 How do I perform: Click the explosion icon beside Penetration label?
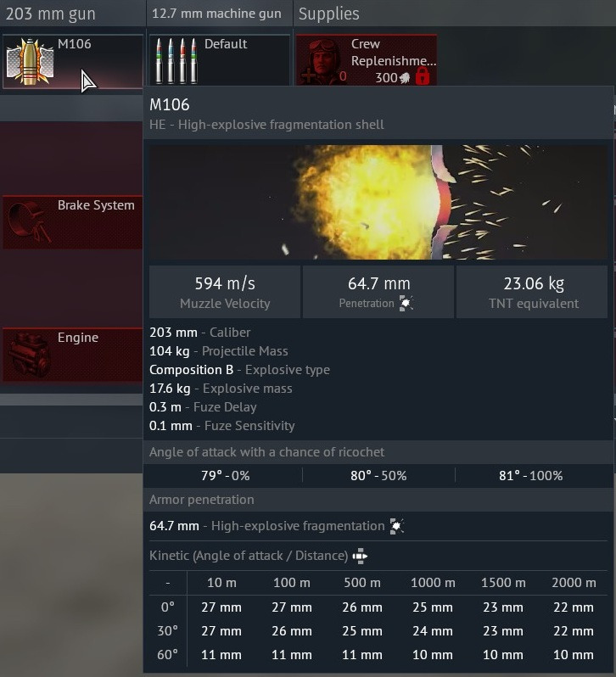pyautogui.click(x=406, y=303)
